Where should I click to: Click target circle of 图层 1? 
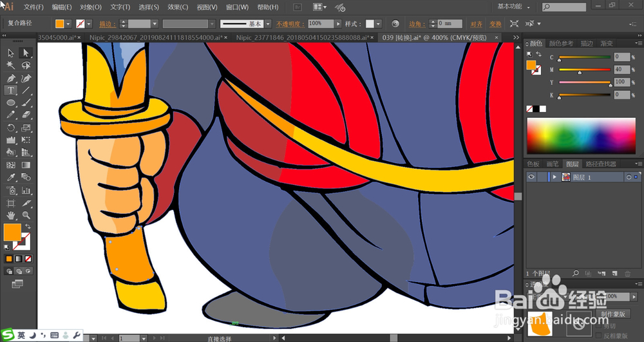click(629, 177)
